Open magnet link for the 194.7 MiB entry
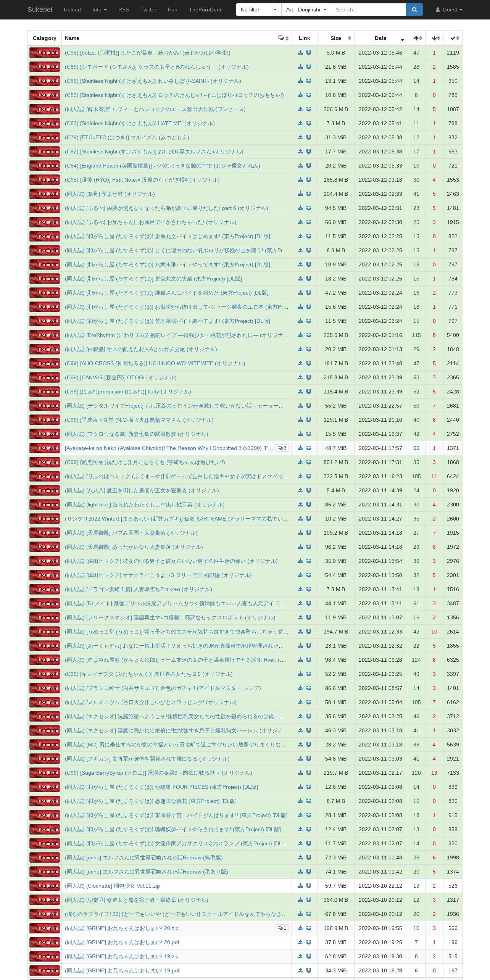 coord(309,632)
